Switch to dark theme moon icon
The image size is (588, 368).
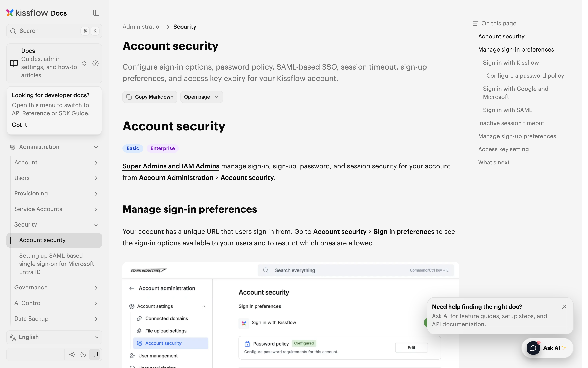click(x=83, y=354)
